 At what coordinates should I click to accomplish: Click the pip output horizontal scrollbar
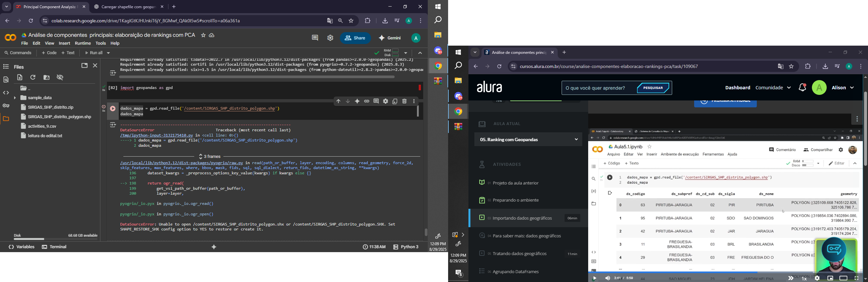(257, 77)
